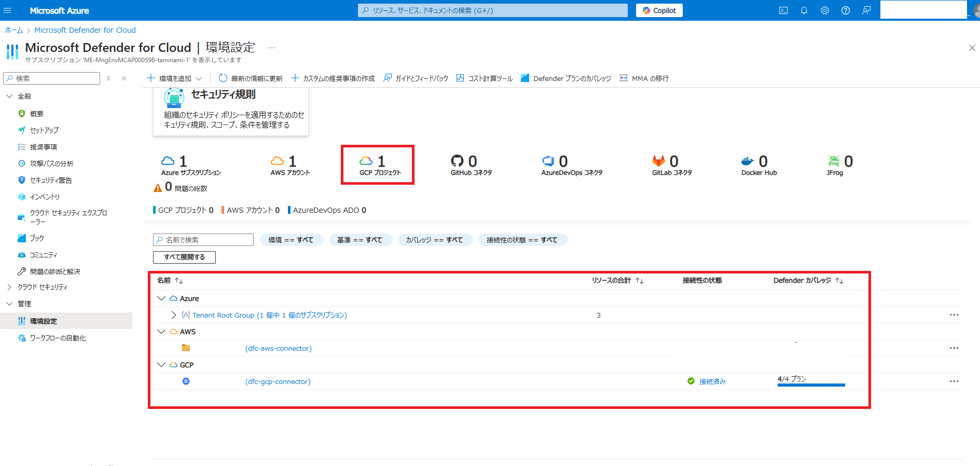
Task: Open 攻撃パスの分析 in the sidebar
Action: (51, 163)
